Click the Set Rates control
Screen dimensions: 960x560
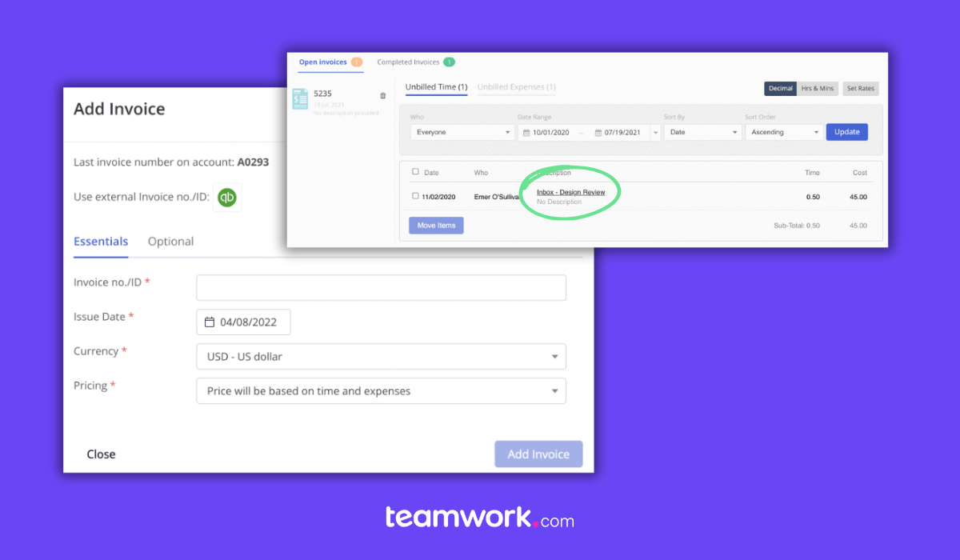pos(860,88)
